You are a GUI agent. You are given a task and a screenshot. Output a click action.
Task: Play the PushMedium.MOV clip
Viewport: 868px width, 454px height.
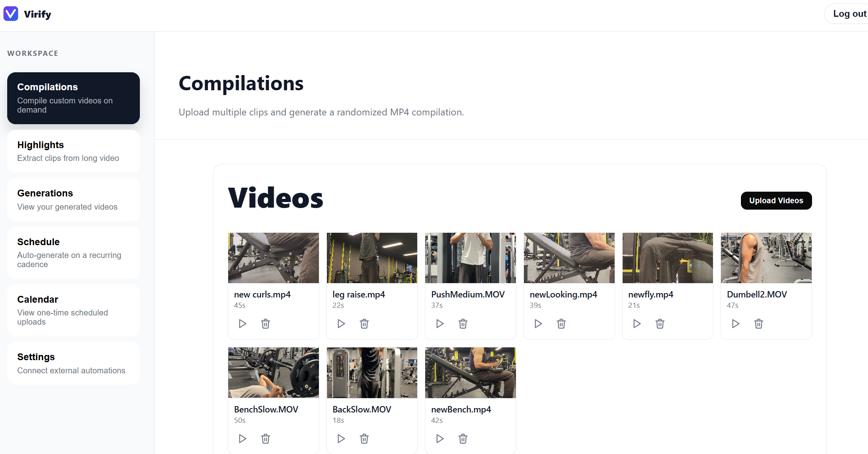pos(439,323)
